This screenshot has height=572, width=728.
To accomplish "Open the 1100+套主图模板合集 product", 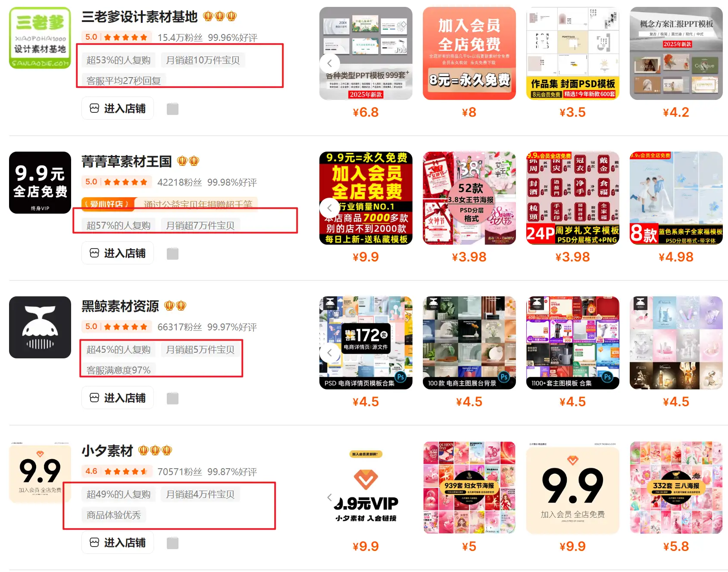I will pyautogui.click(x=573, y=343).
